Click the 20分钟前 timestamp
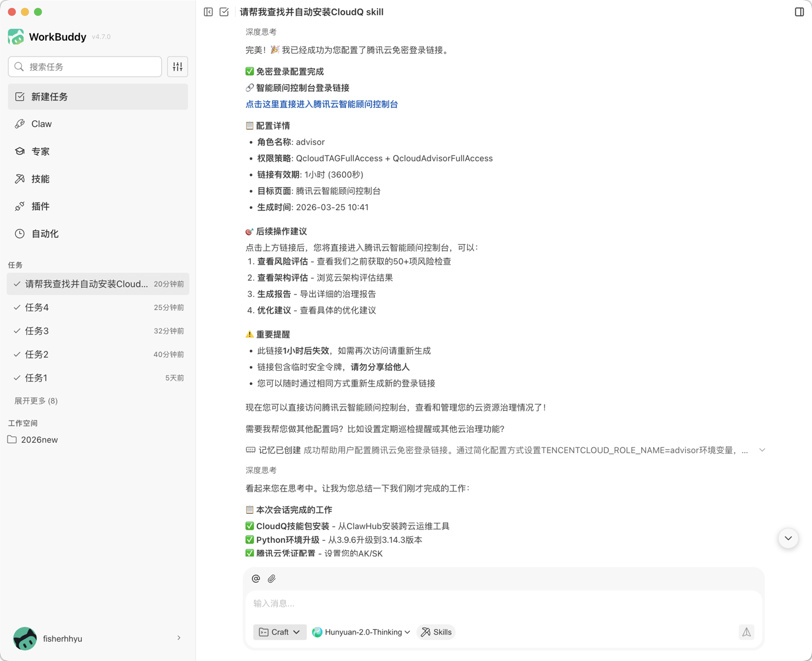The image size is (812, 661). point(169,284)
